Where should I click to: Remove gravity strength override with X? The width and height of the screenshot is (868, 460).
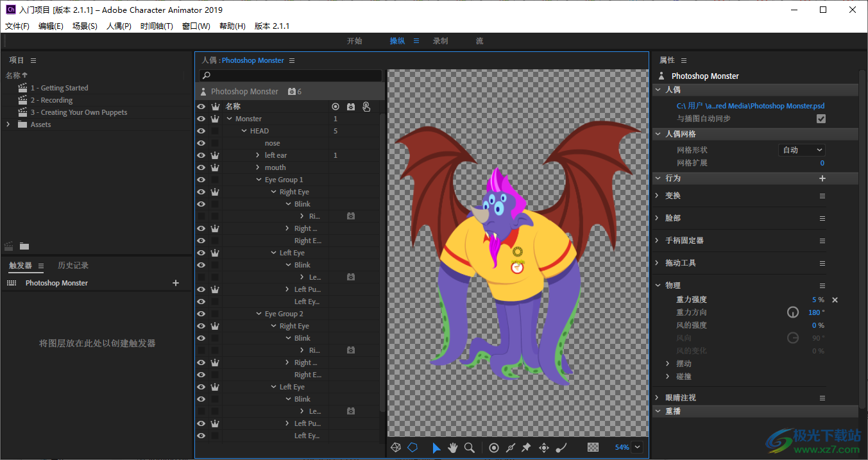pos(835,300)
